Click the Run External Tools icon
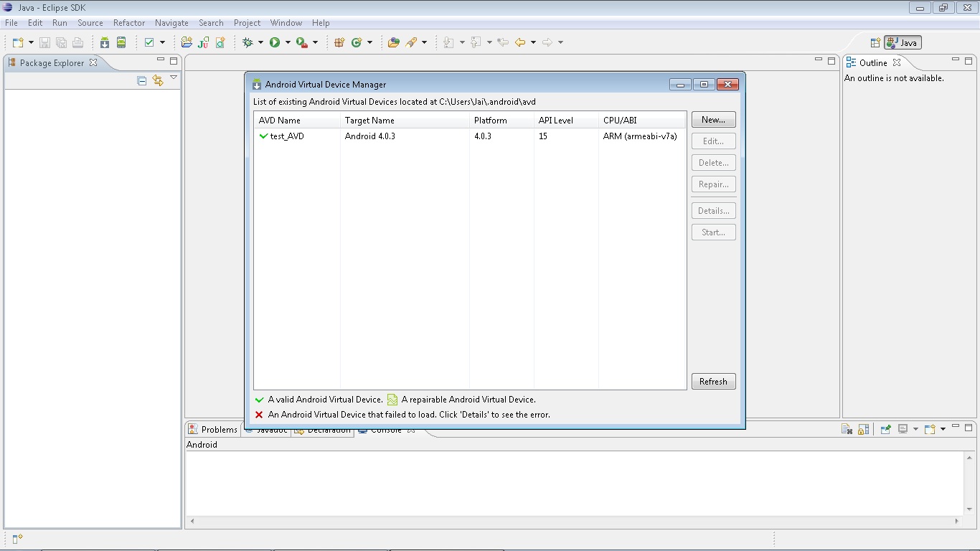The height and width of the screenshot is (551, 980). click(x=302, y=42)
